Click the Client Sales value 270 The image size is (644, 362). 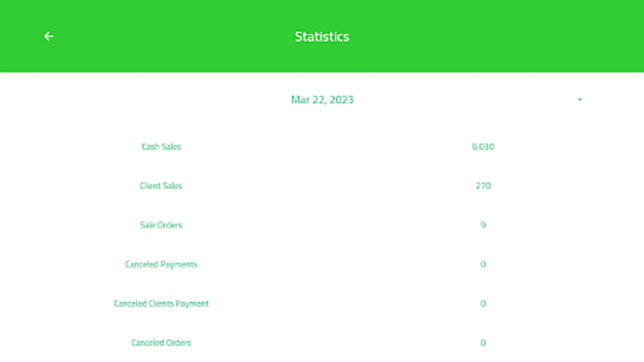tap(483, 185)
